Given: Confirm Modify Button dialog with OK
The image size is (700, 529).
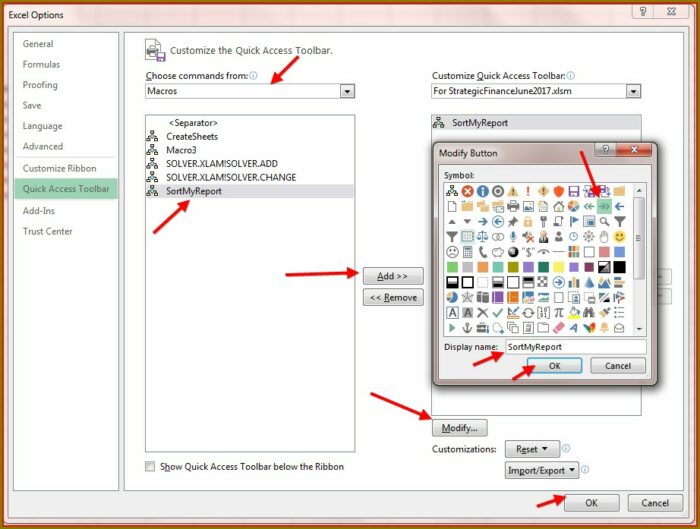Looking at the screenshot, I should tap(554, 366).
